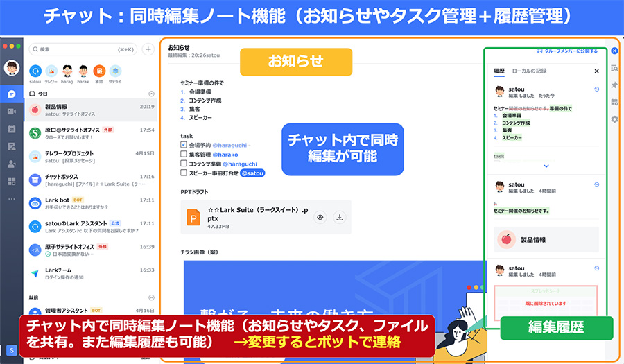Click the user profile avatar in sidebar
The image size is (624, 364).
tap(12, 68)
